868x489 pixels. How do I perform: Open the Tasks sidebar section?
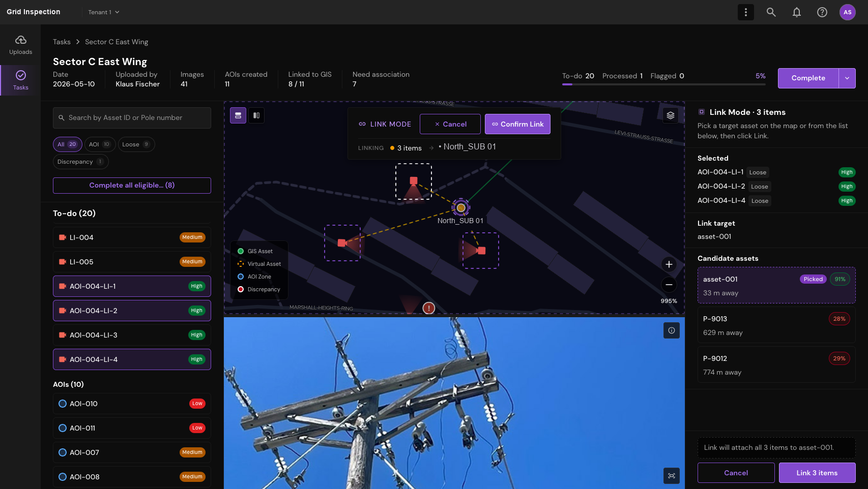point(20,80)
